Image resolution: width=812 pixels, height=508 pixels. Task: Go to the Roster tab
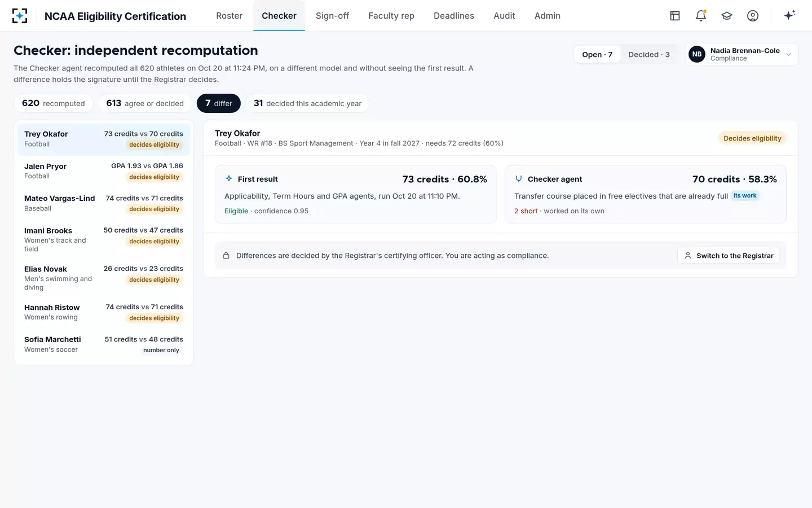tap(230, 16)
